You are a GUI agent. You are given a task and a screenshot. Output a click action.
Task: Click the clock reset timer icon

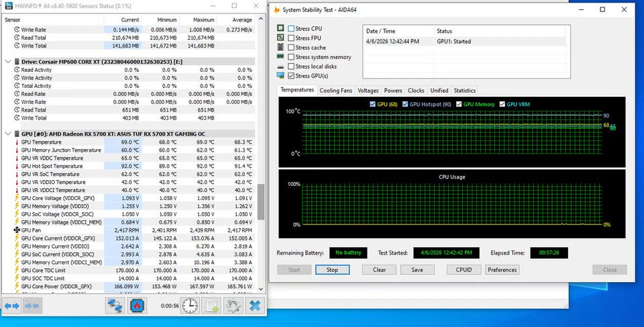coord(190,306)
